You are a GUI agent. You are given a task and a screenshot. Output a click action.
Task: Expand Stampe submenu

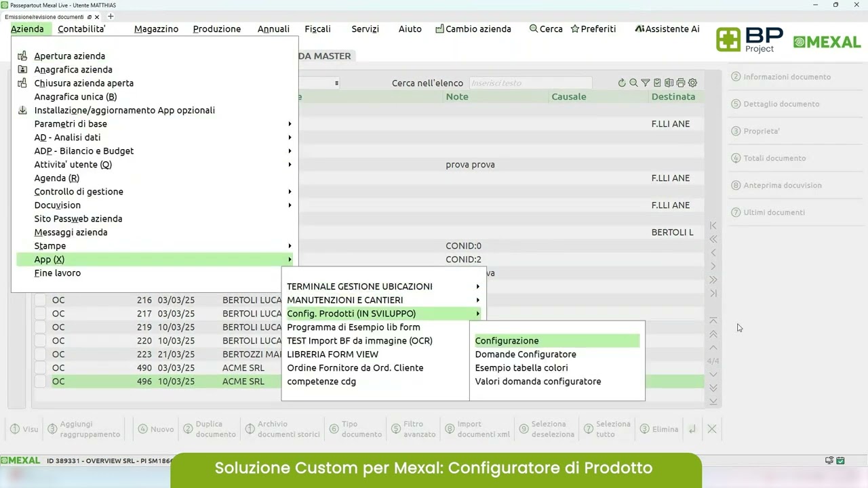[155, 245]
